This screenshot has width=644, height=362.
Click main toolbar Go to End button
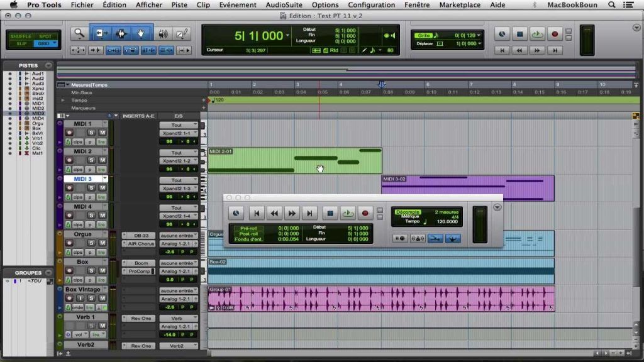[555, 50]
